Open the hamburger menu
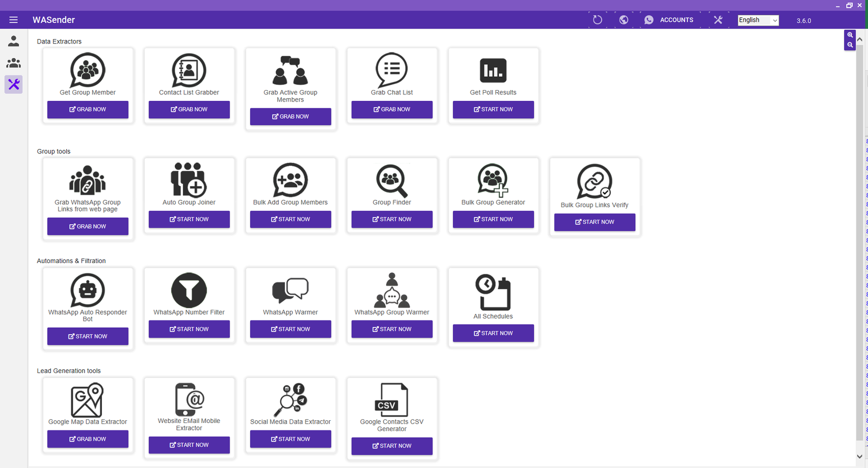The width and height of the screenshot is (868, 468). [x=14, y=20]
